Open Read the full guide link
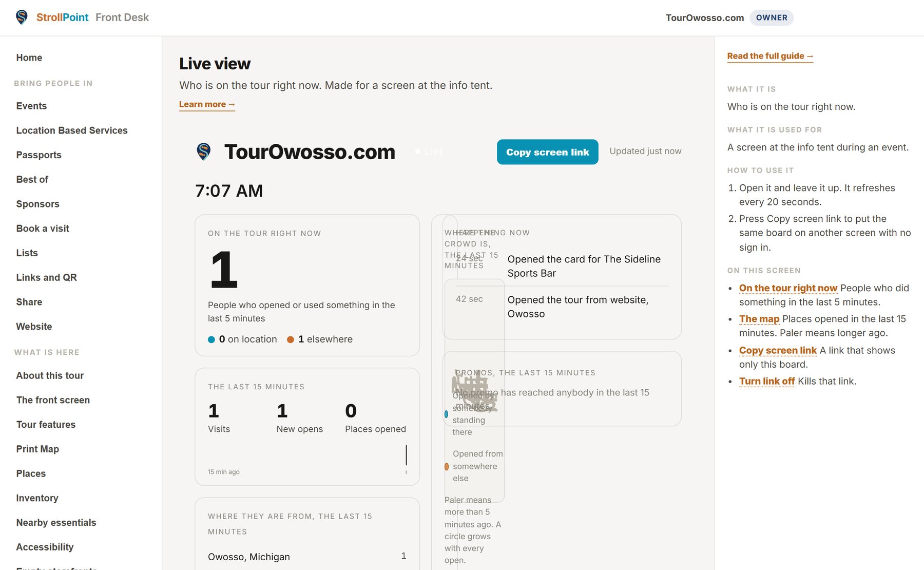 coord(770,56)
